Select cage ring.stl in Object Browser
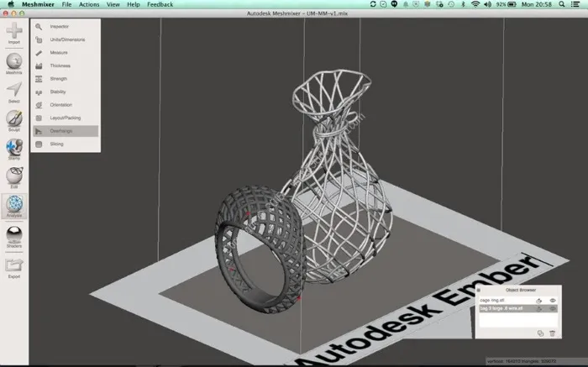588x367 pixels. click(518, 301)
